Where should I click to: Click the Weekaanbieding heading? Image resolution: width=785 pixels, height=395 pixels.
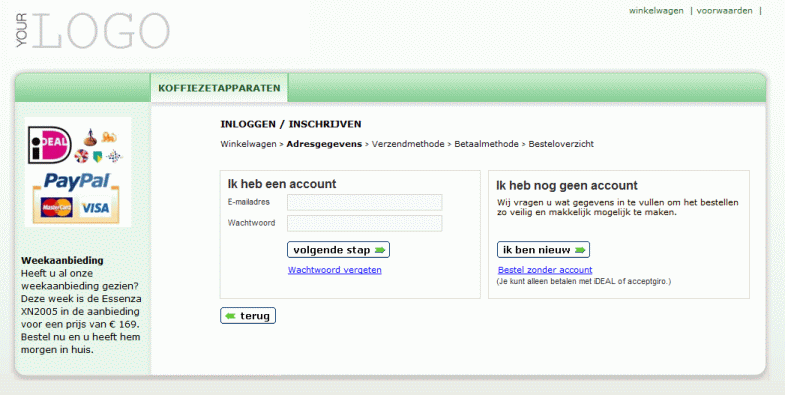[x=62, y=260]
